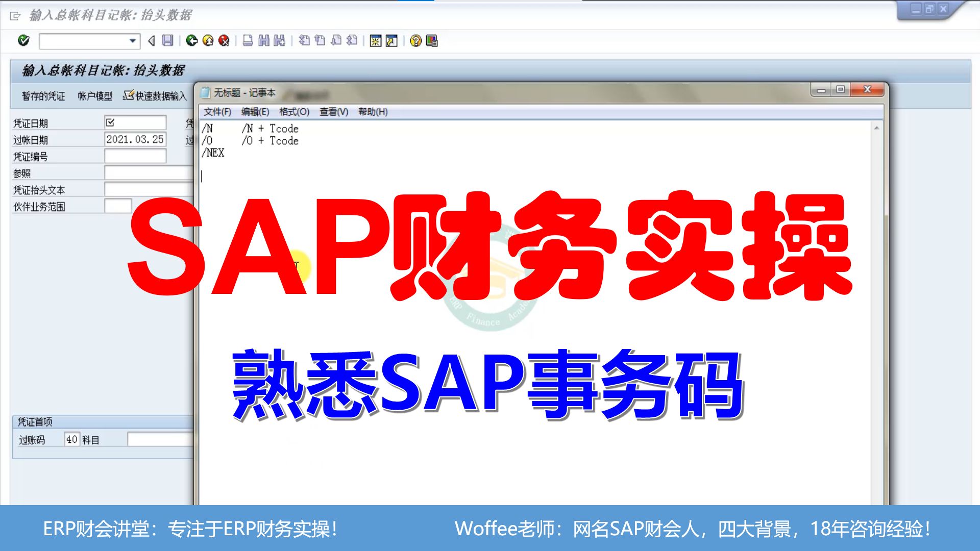980x551 pixels.
Task: Open the Notepad 查看(V) menu
Action: point(334,112)
